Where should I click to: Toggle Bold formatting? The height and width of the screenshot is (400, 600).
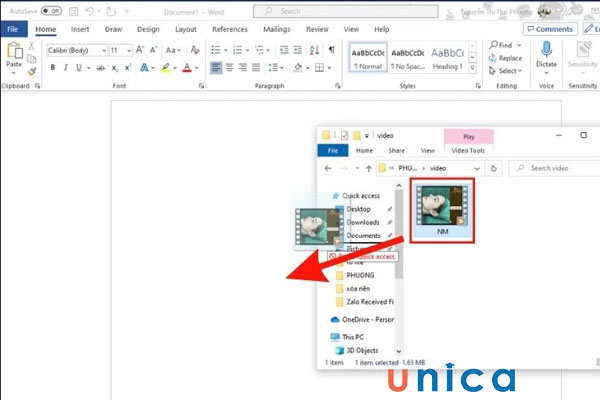point(53,68)
